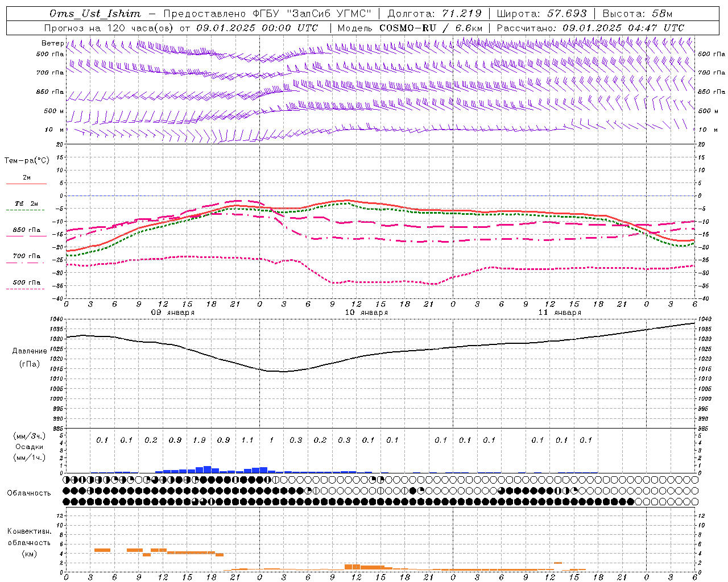
Task: Click the '(мм/1ч.)' precipitation unit label
Action: pyautogui.click(x=30, y=458)
